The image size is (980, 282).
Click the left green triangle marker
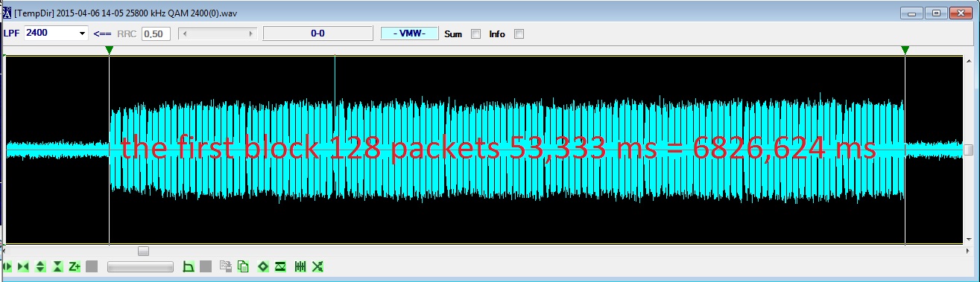coord(110,50)
